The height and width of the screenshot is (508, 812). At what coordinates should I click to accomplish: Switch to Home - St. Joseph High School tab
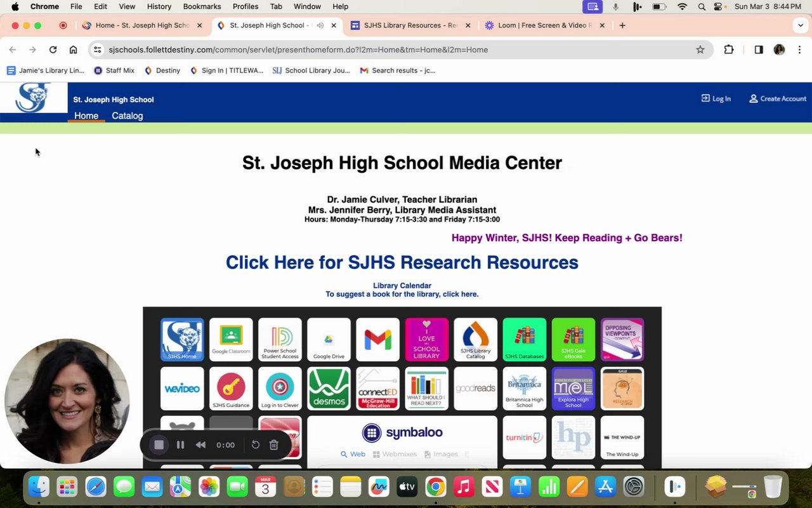tap(142, 25)
